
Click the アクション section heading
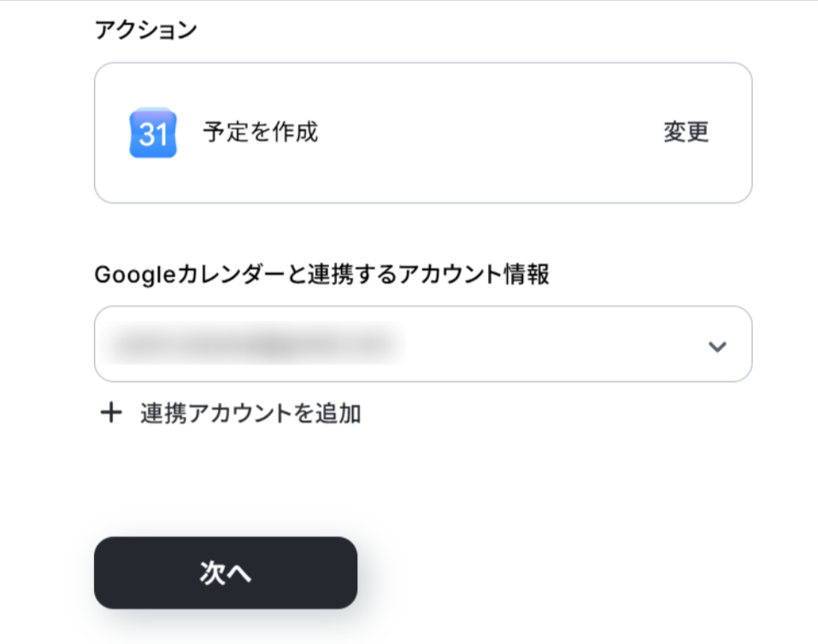coord(145,30)
